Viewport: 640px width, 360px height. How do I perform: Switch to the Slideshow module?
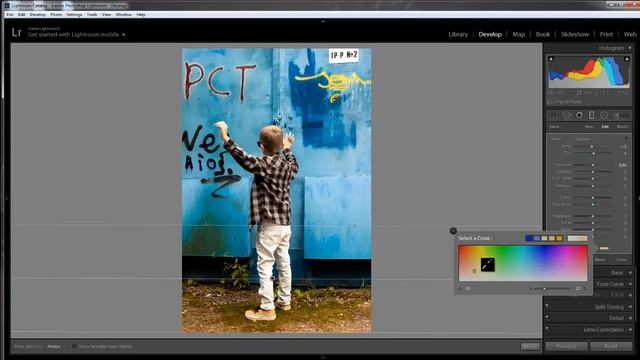(x=575, y=34)
